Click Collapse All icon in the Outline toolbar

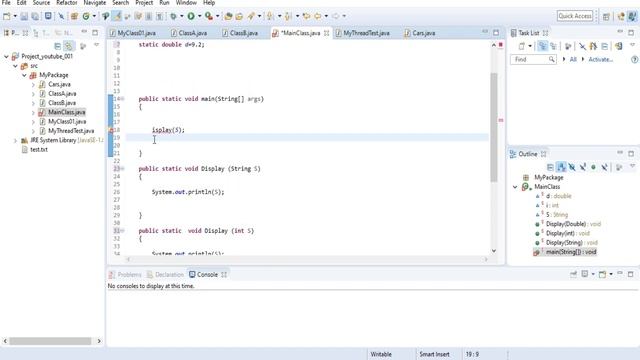[550, 167]
